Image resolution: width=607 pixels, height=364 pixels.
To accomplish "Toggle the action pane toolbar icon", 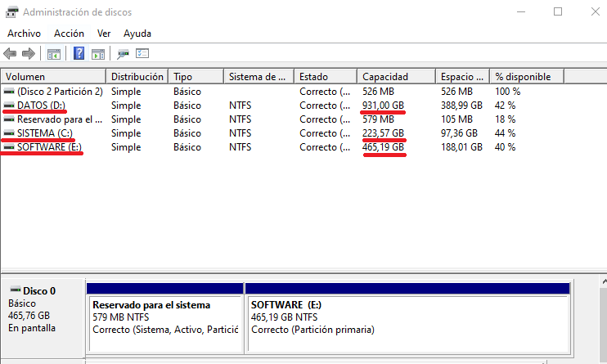I will 98,54.
